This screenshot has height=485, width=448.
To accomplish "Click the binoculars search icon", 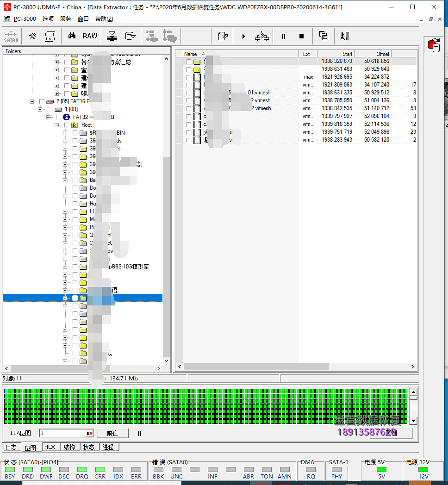I will (x=72, y=36).
